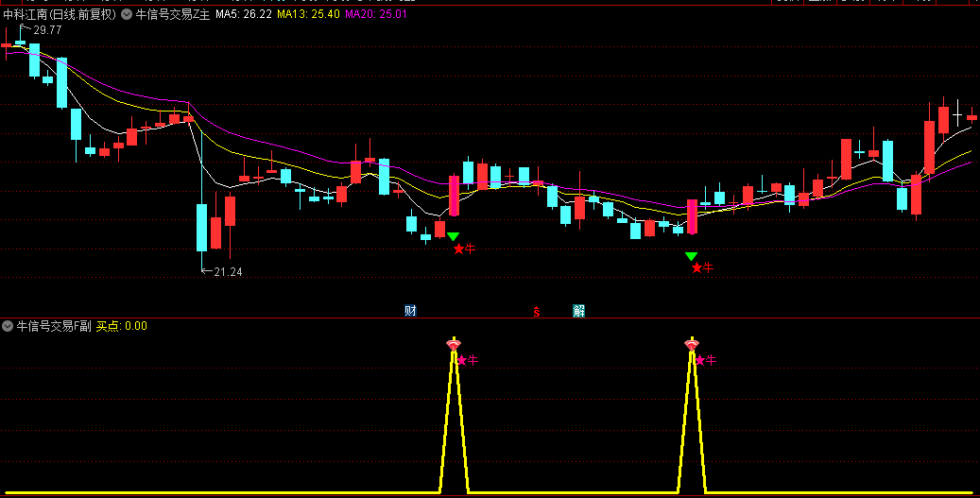Click the second red ★牛 signal on main chart
Viewport: 980px width, 498px height.
pyautogui.click(x=702, y=267)
